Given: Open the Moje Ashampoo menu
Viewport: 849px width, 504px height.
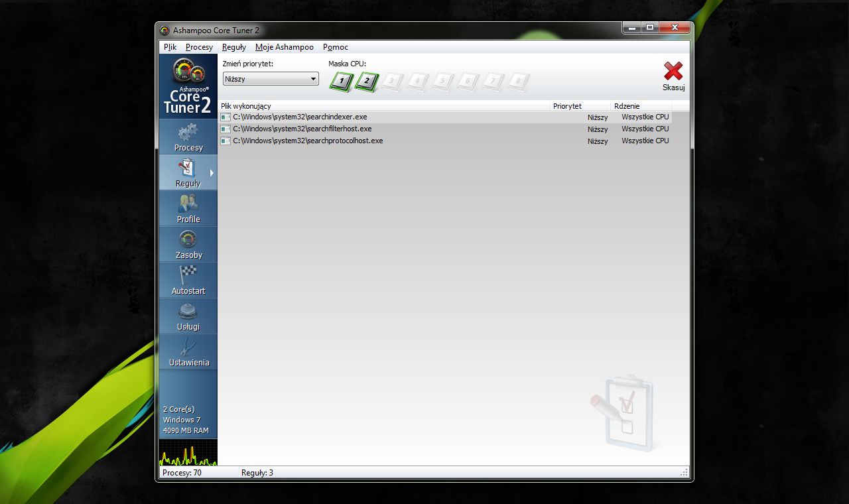Looking at the screenshot, I should (x=285, y=47).
